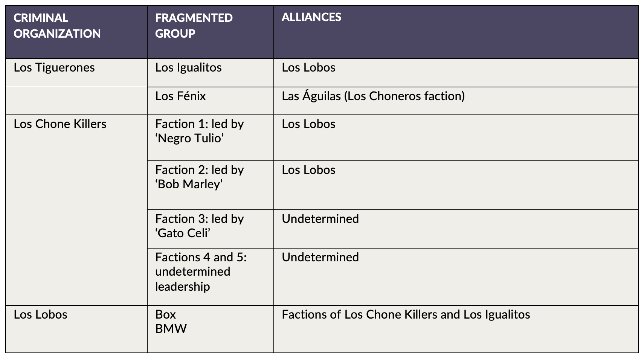Click the CRIMINAL ORGANIZATION column header
Image resolution: width=644 pixels, height=360 pixels.
pos(57,26)
